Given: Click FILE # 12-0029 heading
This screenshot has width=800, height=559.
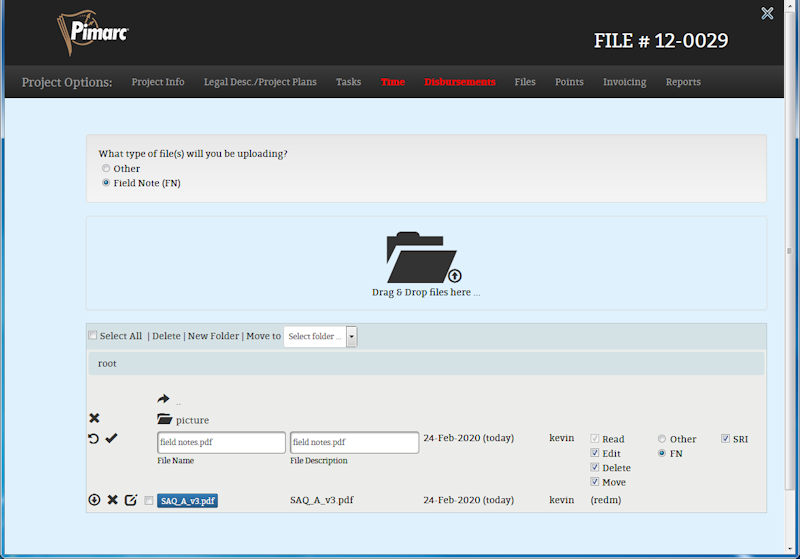Looking at the screenshot, I should coord(661,41).
